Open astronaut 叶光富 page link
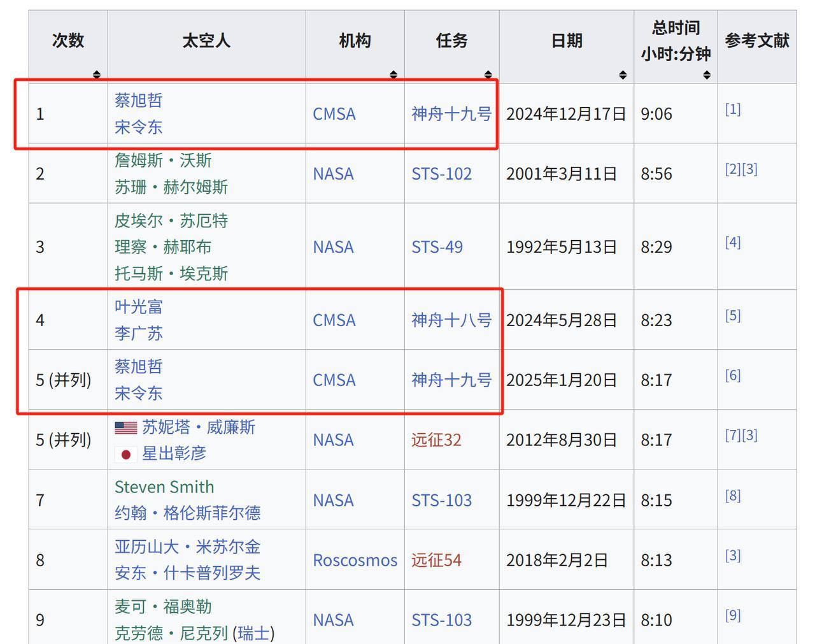Image resolution: width=815 pixels, height=644 pixels. pyautogui.click(x=139, y=307)
